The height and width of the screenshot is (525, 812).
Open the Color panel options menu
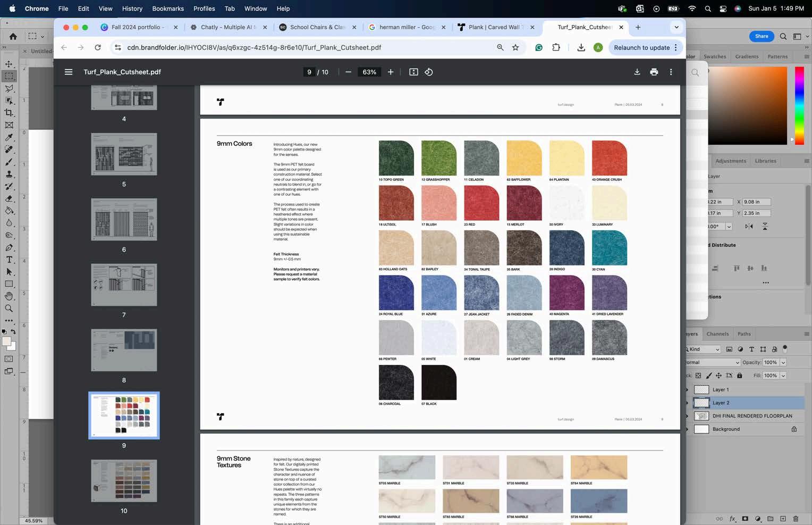point(807,56)
